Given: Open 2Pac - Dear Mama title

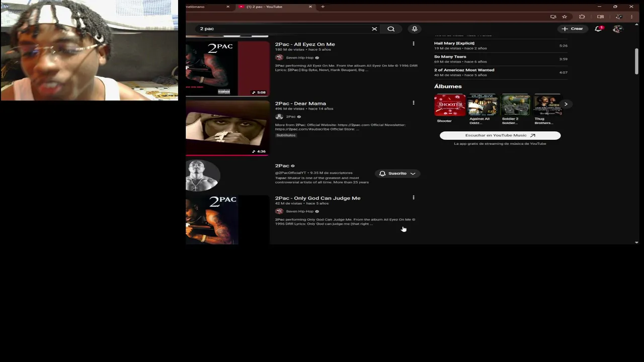Looking at the screenshot, I should (x=300, y=104).
